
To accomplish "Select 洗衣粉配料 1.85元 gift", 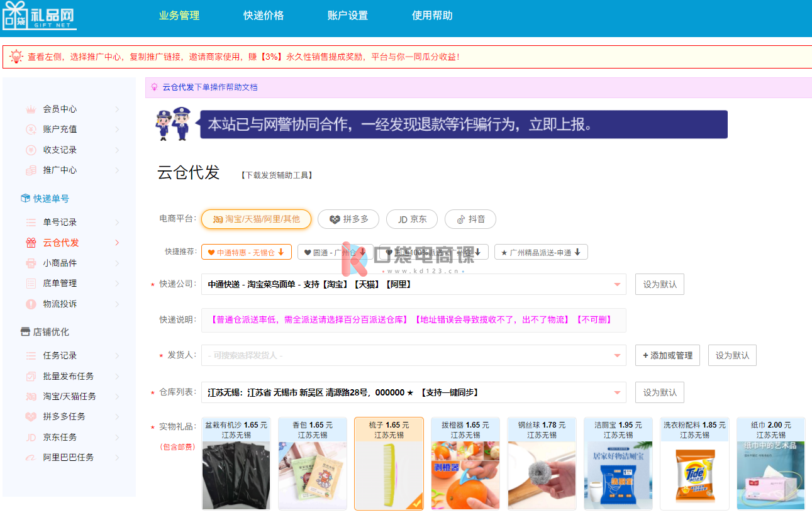I will point(694,463).
